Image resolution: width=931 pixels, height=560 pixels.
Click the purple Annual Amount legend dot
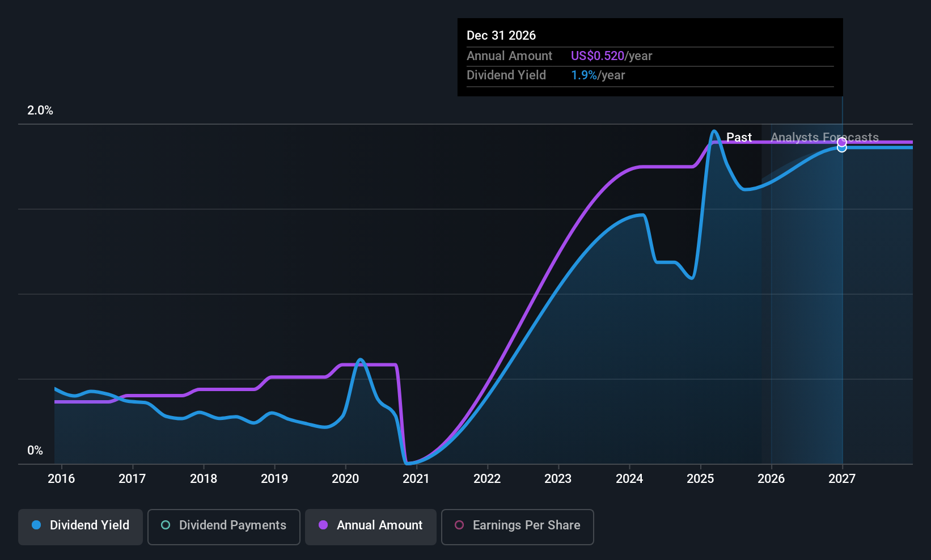coord(323,525)
